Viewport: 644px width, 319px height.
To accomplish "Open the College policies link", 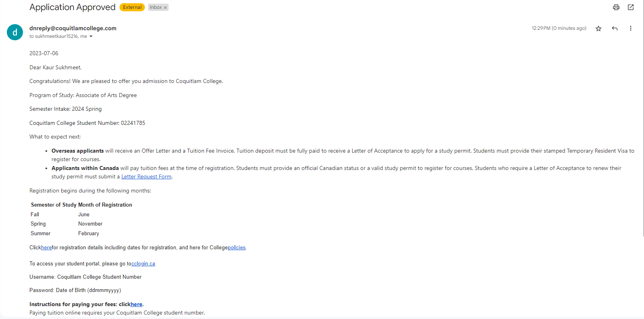I will [237, 248].
